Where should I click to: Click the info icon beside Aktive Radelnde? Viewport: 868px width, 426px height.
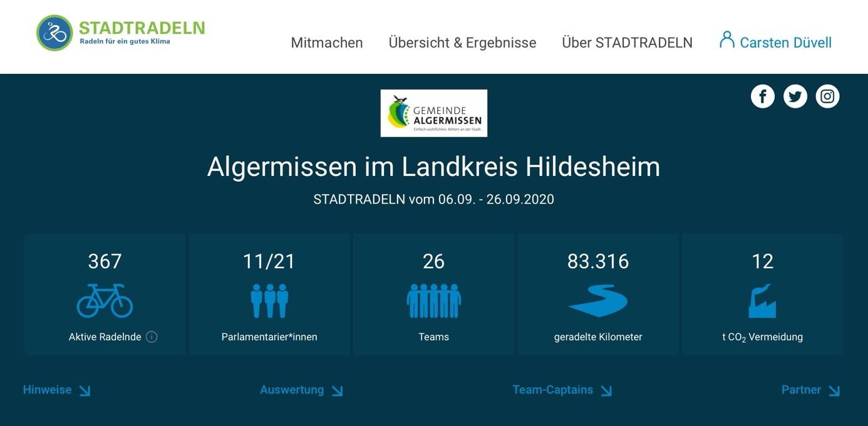pyautogui.click(x=152, y=337)
